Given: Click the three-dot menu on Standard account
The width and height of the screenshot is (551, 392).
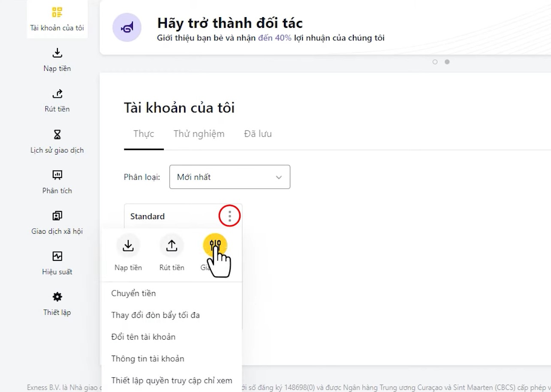Looking at the screenshot, I should coord(230,216).
